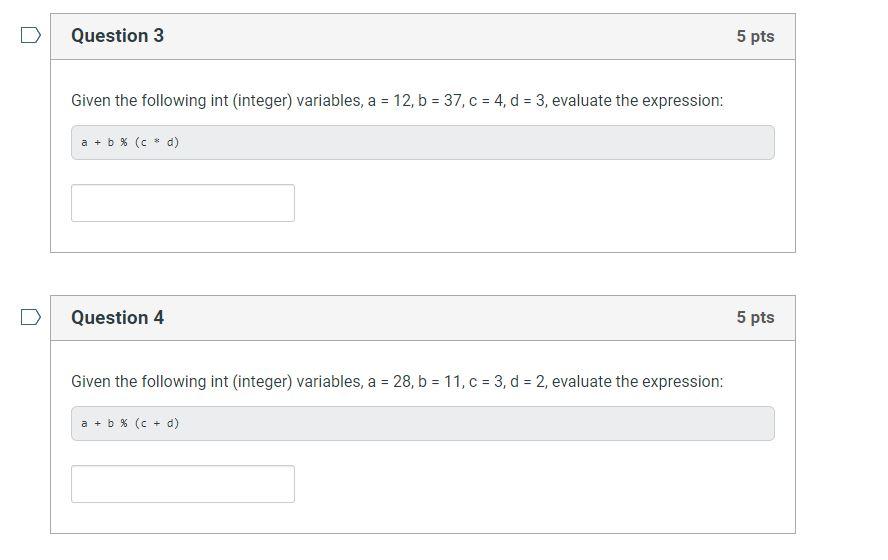Screen dimensions: 888x560
Task: Click the code expression a + b % (c * d)
Action: coord(130,142)
